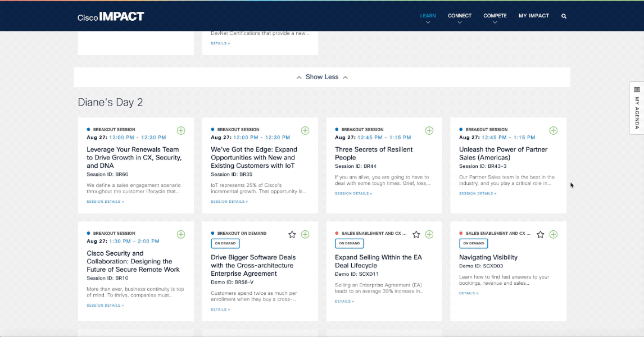Add Three Secrets of Resilient People to agenda
The height and width of the screenshot is (337, 644).
point(429,130)
